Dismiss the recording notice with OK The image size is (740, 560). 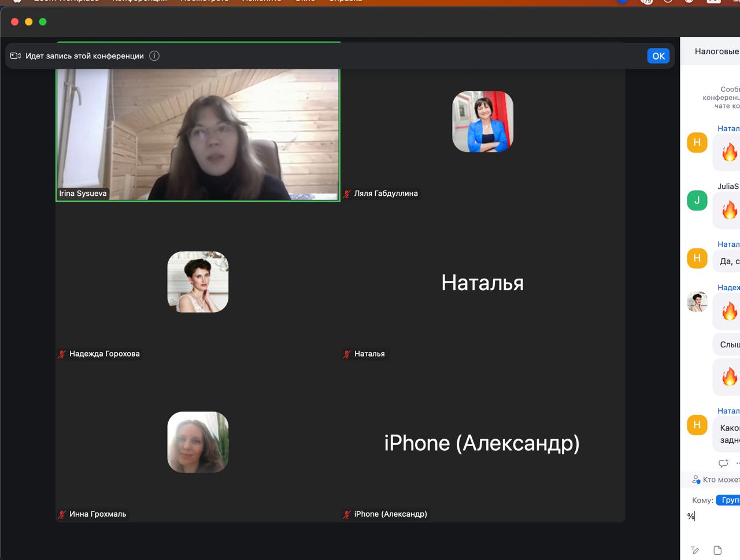[x=658, y=56]
